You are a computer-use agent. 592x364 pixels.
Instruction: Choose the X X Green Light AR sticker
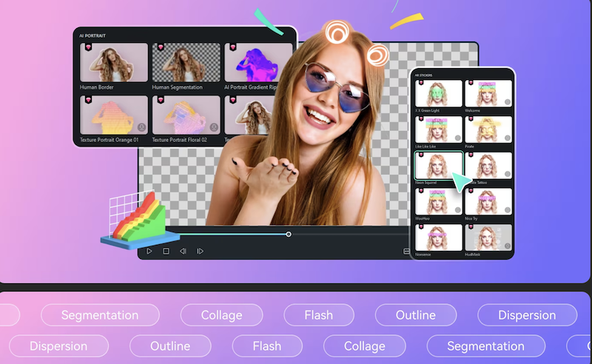[x=438, y=93]
